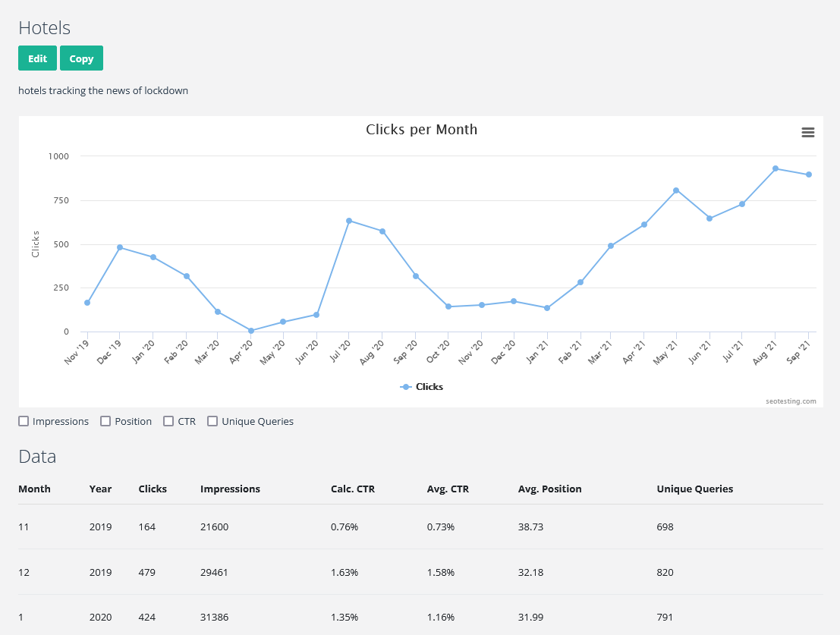
Task: Enable the CTR checkbox
Action: coord(169,420)
